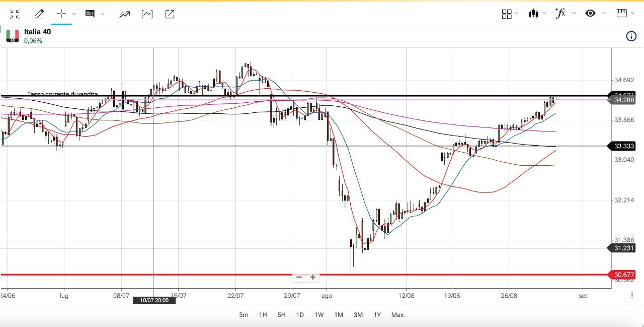This screenshot has height=327, width=644.
Task: Select the 1D timeframe
Action: (300, 315)
